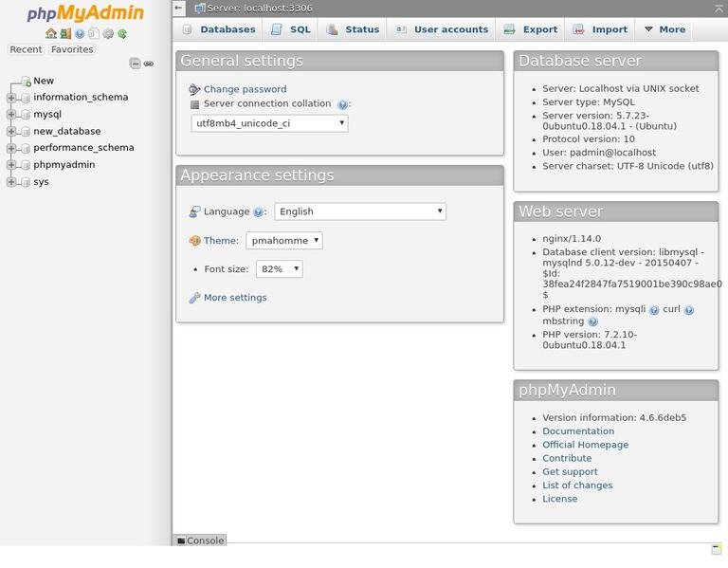Open the Console bar at bottom
This screenshot has height=568, width=728.
pos(200,541)
